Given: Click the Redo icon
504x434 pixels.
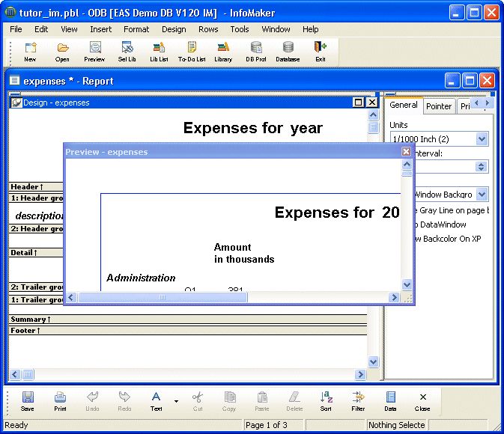Looking at the screenshot, I should pyautogui.click(x=124, y=401).
